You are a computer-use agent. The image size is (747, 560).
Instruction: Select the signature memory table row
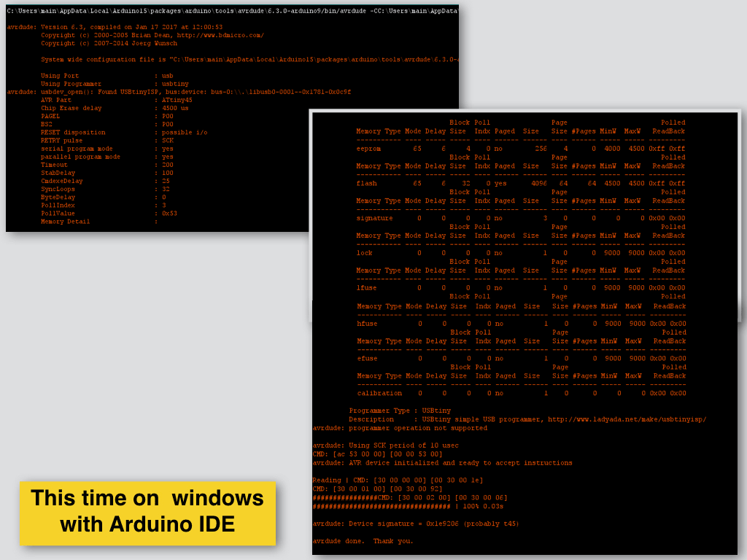[521, 218]
